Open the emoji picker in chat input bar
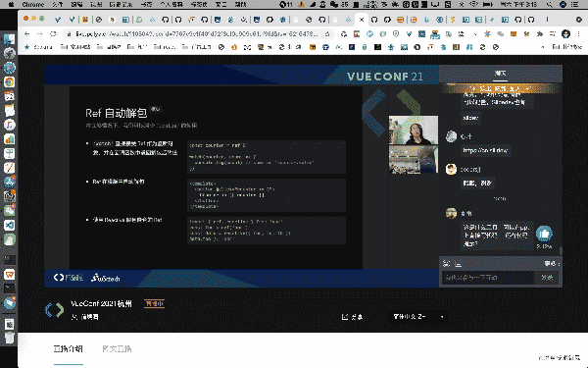The height and width of the screenshot is (368, 588). pos(446,264)
